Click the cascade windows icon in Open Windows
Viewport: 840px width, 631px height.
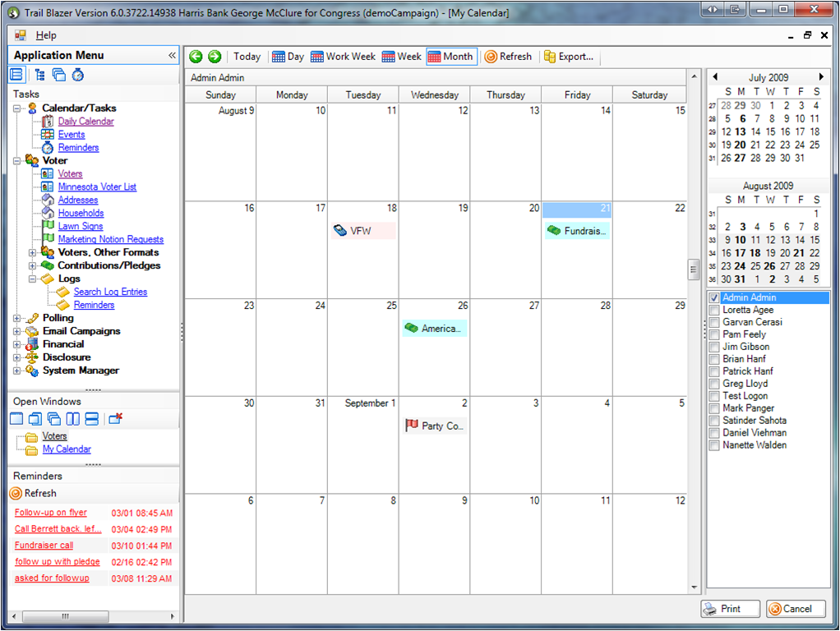[x=53, y=419]
